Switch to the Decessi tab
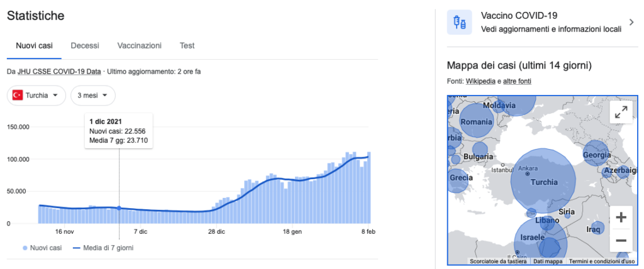This screenshot has width=644, height=269. tap(85, 46)
